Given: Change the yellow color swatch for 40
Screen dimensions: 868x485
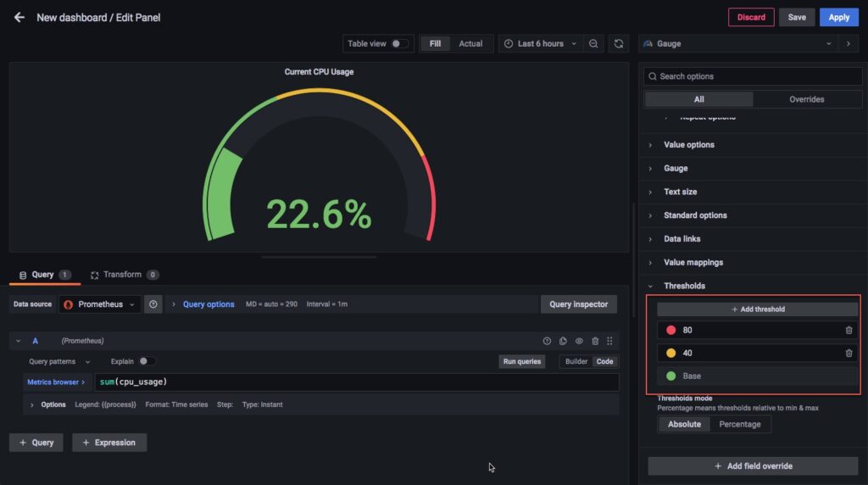Looking at the screenshot, I should [x=671, y=354].
